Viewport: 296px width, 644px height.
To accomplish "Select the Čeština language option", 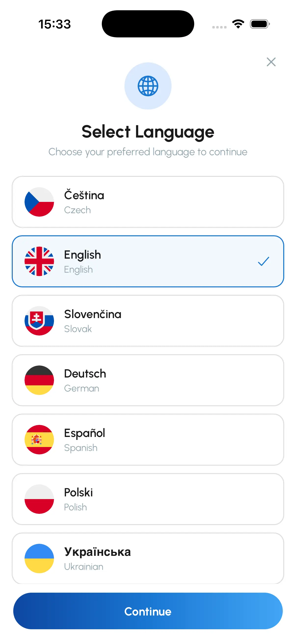I will pos(148,202).
